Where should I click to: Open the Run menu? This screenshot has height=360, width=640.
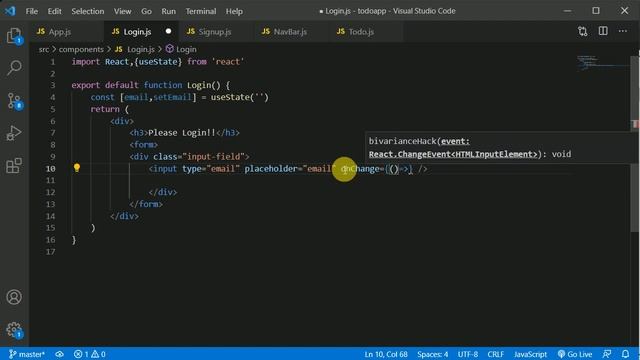point(168,11)
